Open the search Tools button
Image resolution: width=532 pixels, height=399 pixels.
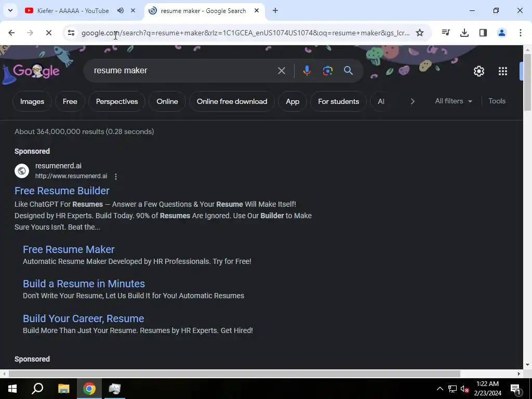pyautogui.click(x=497, y=101)
